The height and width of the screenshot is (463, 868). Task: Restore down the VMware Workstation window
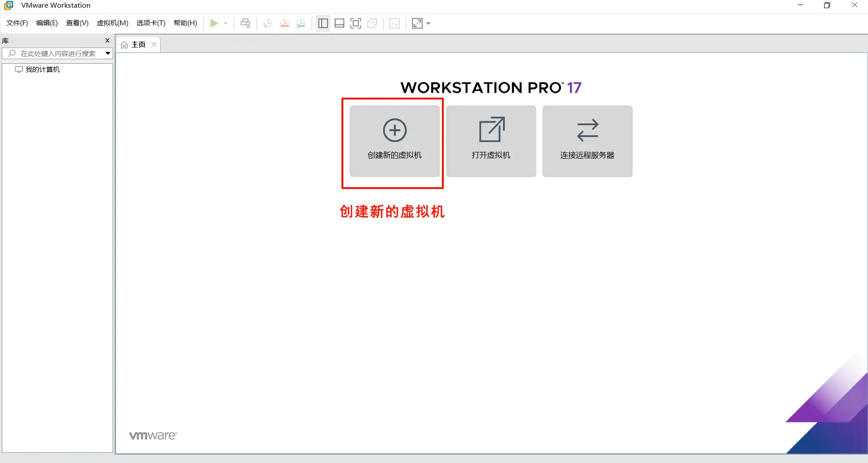(827, 5)
